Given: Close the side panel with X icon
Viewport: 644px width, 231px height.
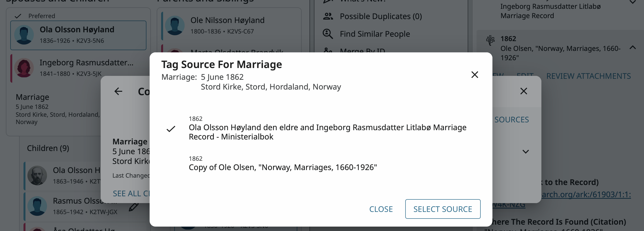Looking at the screenshot, I should click(524, 91).
